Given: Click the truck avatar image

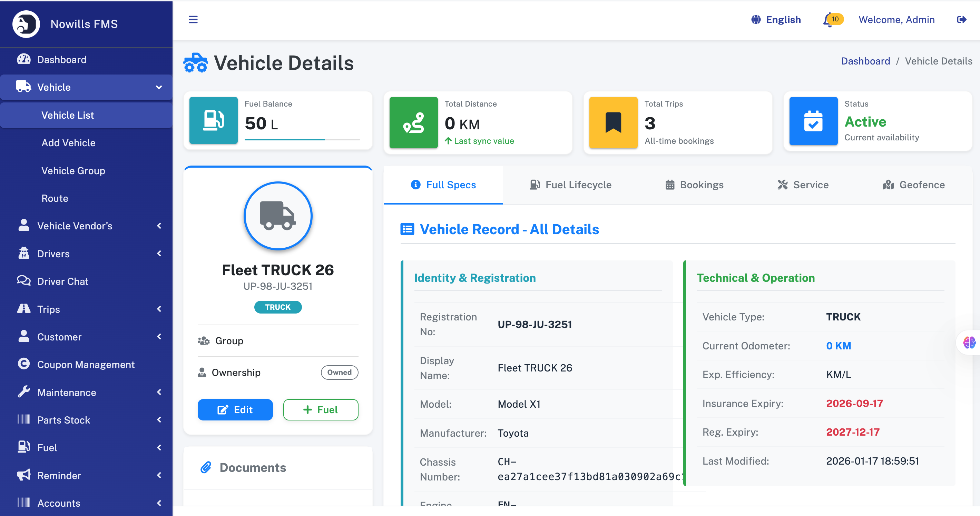Looking at the screenshot, I should [278, 216].
